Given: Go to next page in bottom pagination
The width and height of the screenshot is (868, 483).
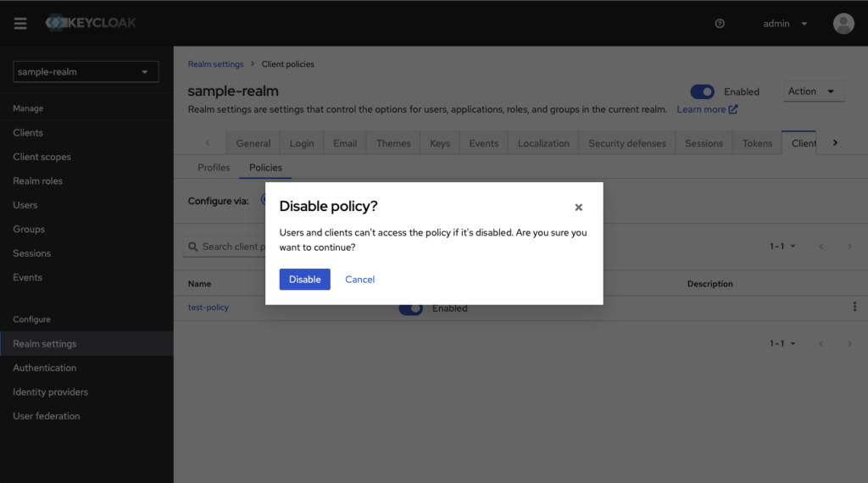Looking at the screenshot, I should coord(849,343).
